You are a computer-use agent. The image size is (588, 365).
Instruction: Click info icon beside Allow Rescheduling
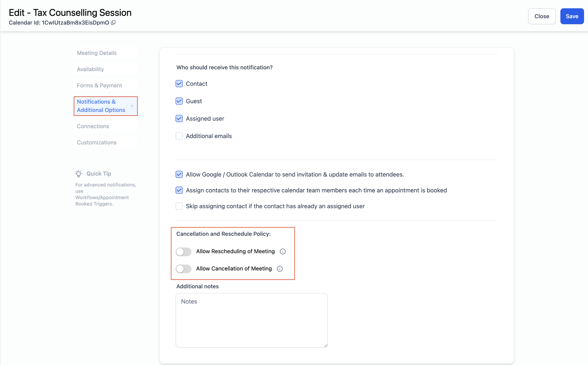click(283, 252)
